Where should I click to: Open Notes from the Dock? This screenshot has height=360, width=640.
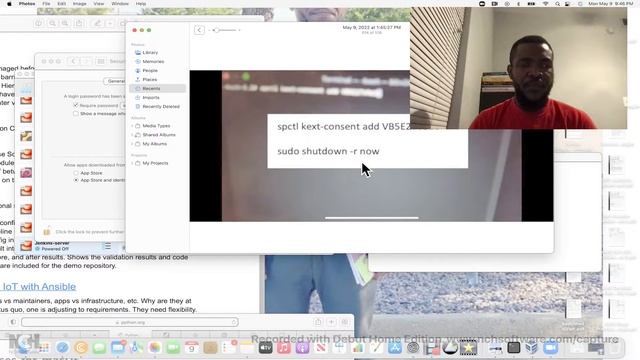point(247,348)
